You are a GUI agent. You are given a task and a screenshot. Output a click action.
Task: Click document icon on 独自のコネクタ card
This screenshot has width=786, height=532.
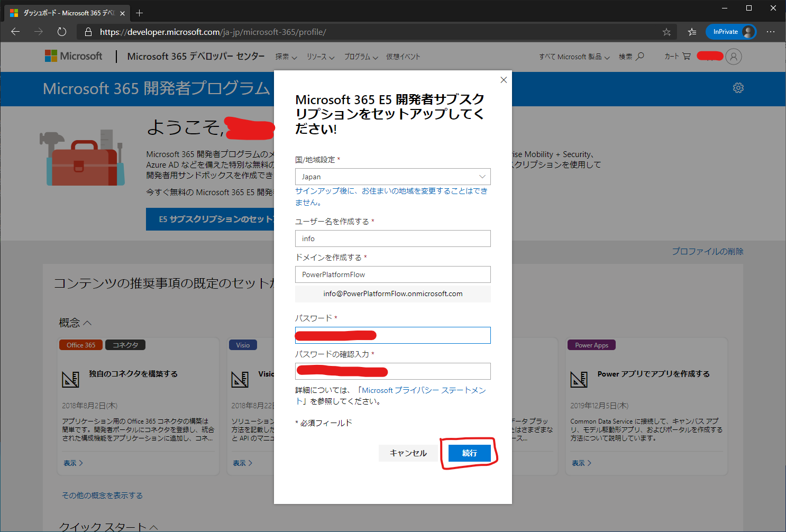(x=70, y=379)
